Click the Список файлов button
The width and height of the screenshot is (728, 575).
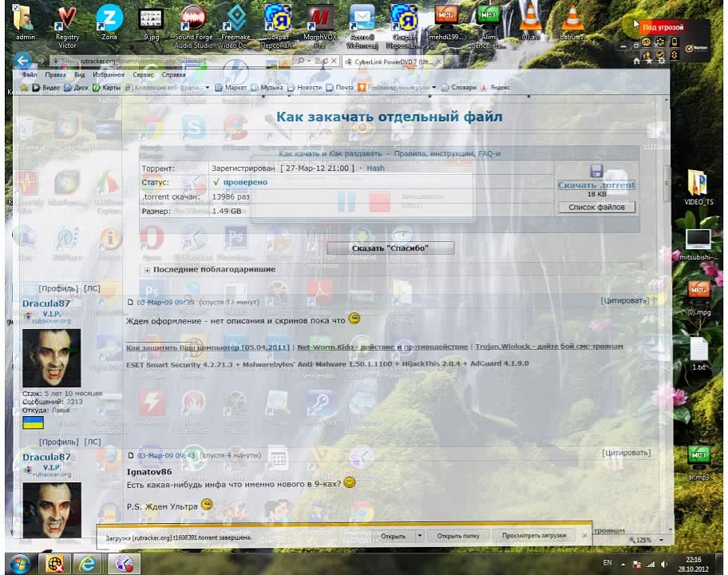pyautogui.click(x=596, y=207)
